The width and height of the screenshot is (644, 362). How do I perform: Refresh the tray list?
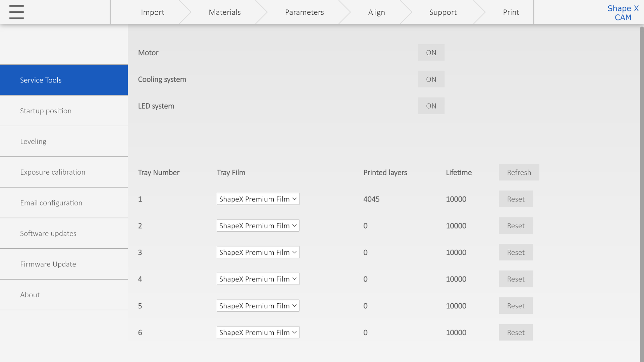click(519, 172)
